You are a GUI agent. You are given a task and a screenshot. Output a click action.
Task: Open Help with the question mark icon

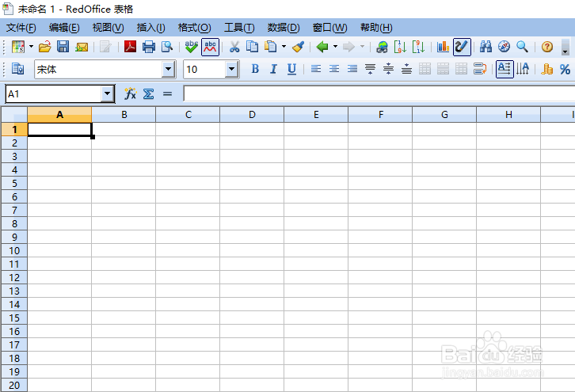click(547, 47)
